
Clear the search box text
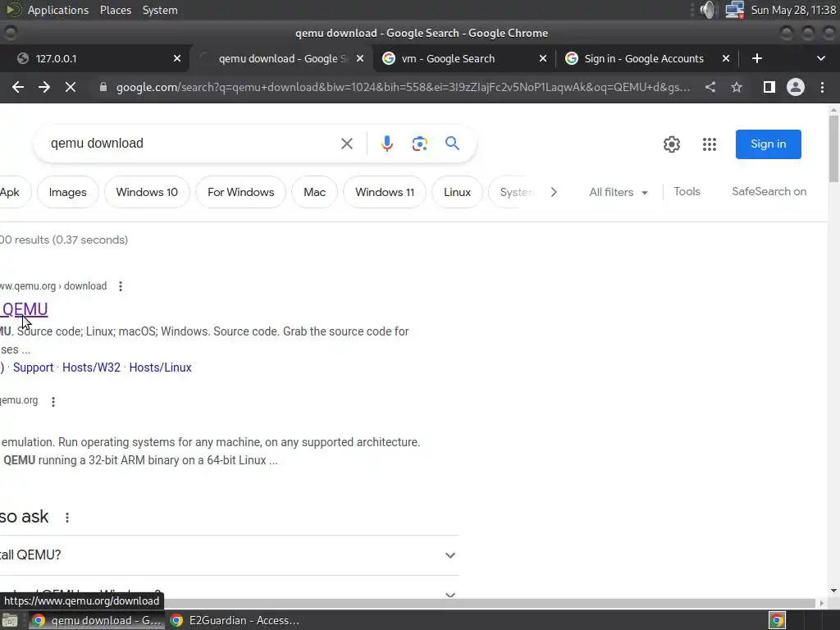(347, 144)
